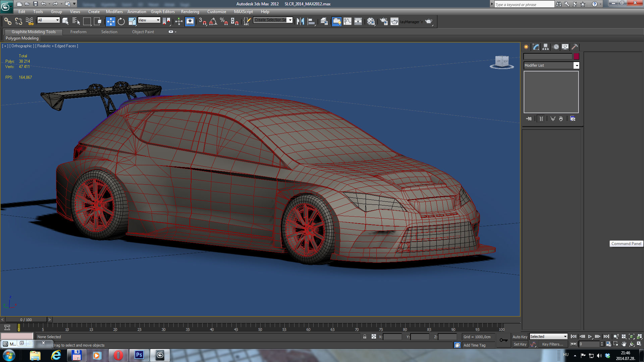Viewport: 644px width, 362px height.
Task: Toggle the 3D Snaps icon
Action: tap(202, 22)
